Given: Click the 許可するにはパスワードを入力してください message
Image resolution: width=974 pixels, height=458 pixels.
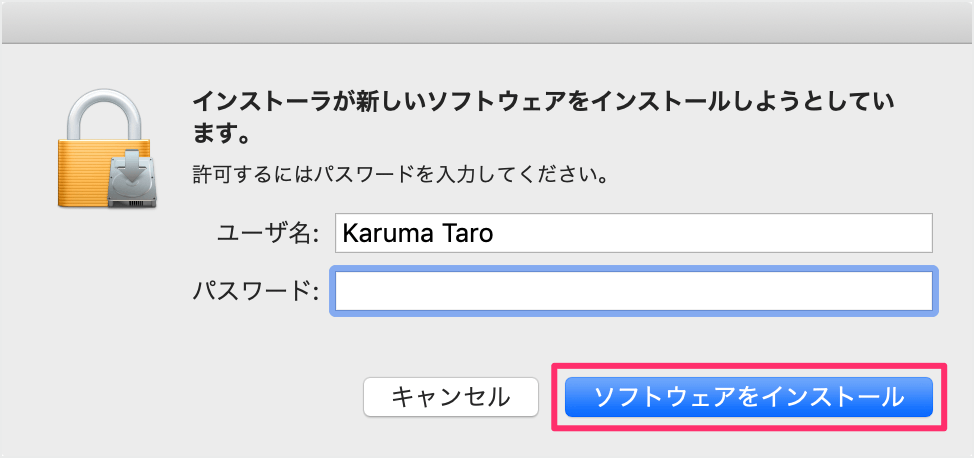Looking at the screenshot, I should pyautogui.click(x=400, y=175).
